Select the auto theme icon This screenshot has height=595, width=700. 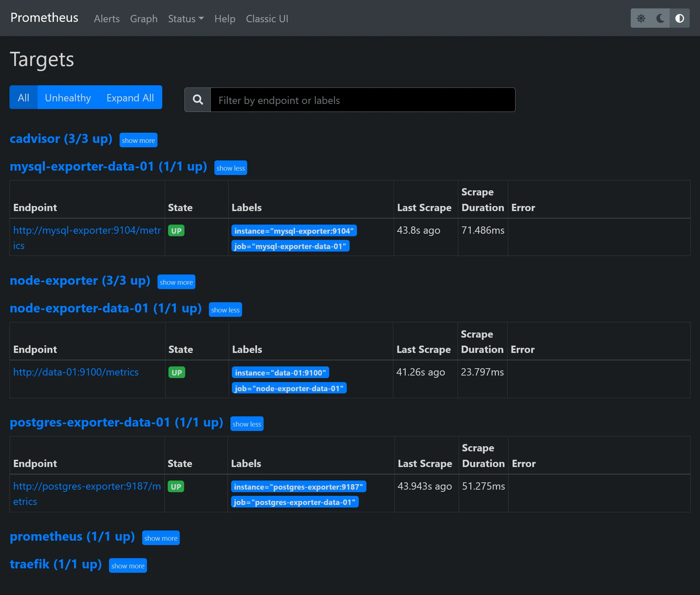(x=680, y=18)
